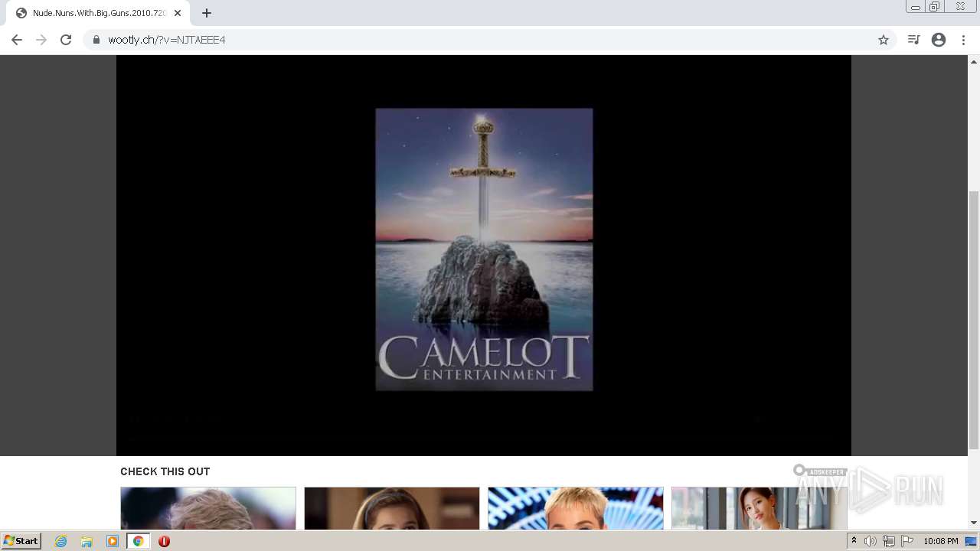The image size is (980, 551).
Task: Reload the wootly.ch page
Action: pos(66,40)
